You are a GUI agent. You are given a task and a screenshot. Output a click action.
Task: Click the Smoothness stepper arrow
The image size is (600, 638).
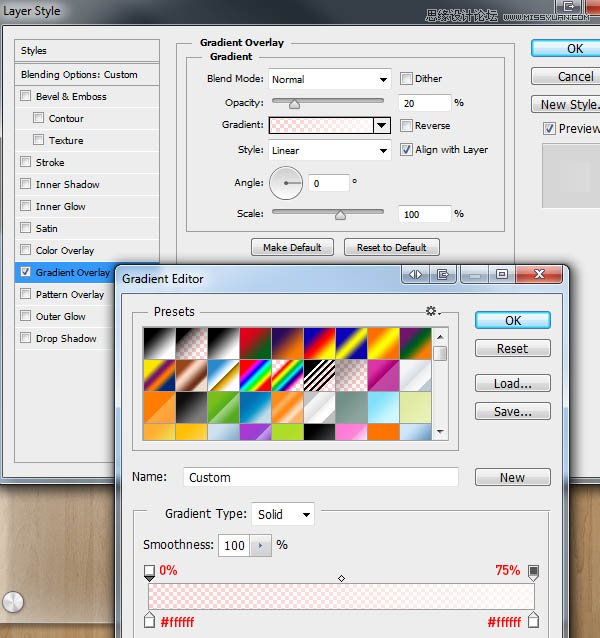tap(260, 545)
